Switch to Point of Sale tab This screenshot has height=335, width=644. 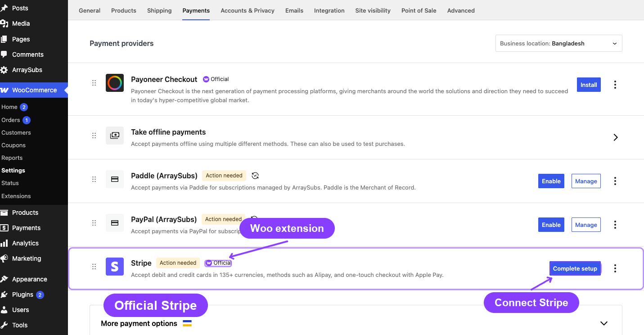tap(419, 10)
